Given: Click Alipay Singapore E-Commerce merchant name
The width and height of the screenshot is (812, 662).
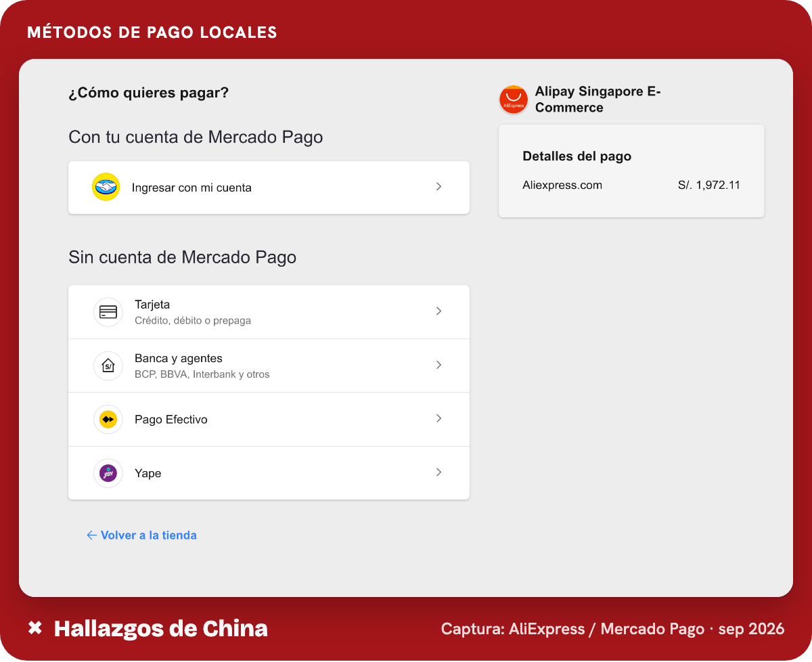Looking at the screenshot, I should pos(598,100).
